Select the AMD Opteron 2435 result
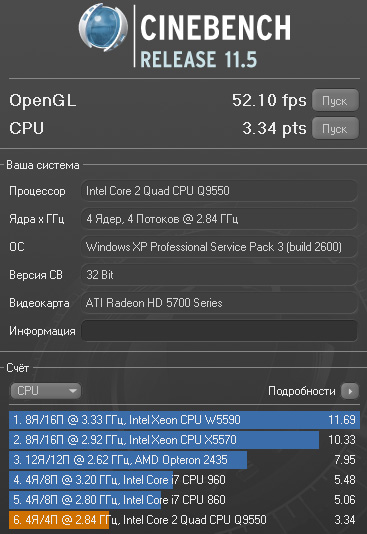The height and width of the screenshot is (534, 367). [184, 460]
